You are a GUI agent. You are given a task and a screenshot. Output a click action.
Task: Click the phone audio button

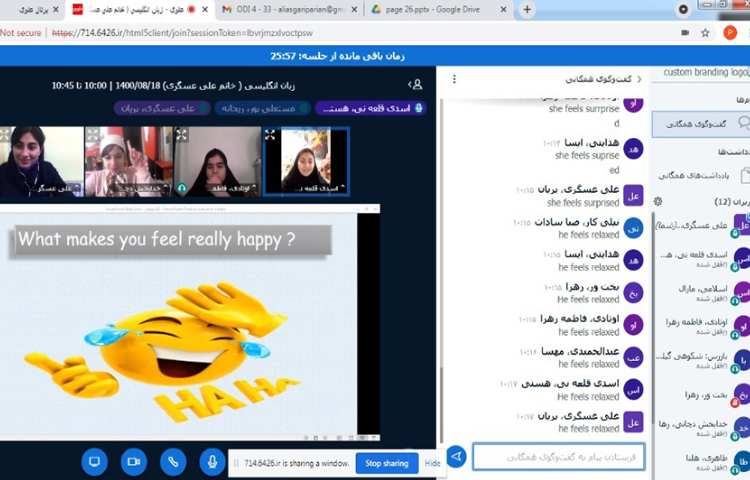coord(172,461)
